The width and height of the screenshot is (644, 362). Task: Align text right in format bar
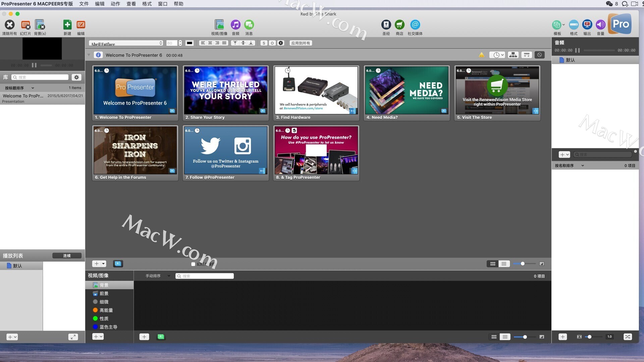[217, 43]
